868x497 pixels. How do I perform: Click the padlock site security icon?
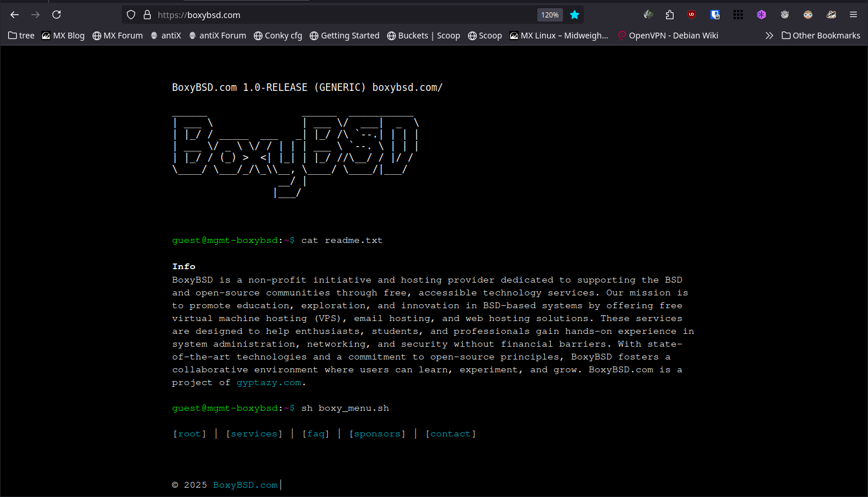pyautogui.click(x=147, y=15)
